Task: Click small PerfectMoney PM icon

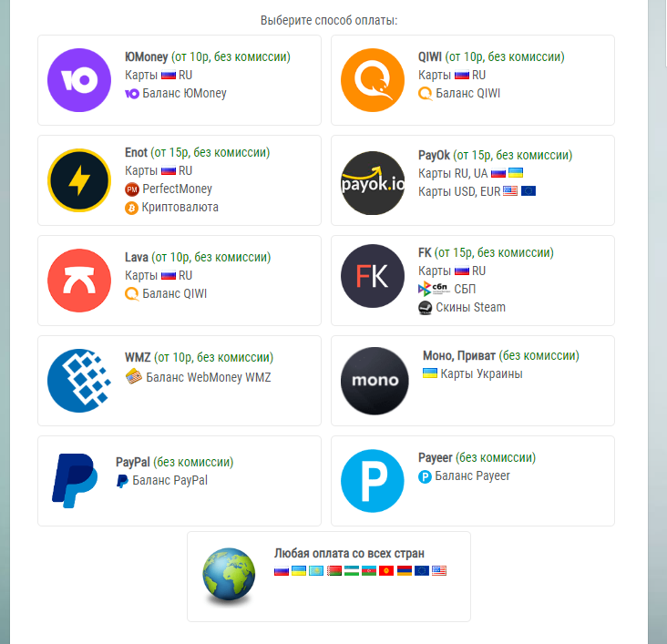Action: click(132, 189)
